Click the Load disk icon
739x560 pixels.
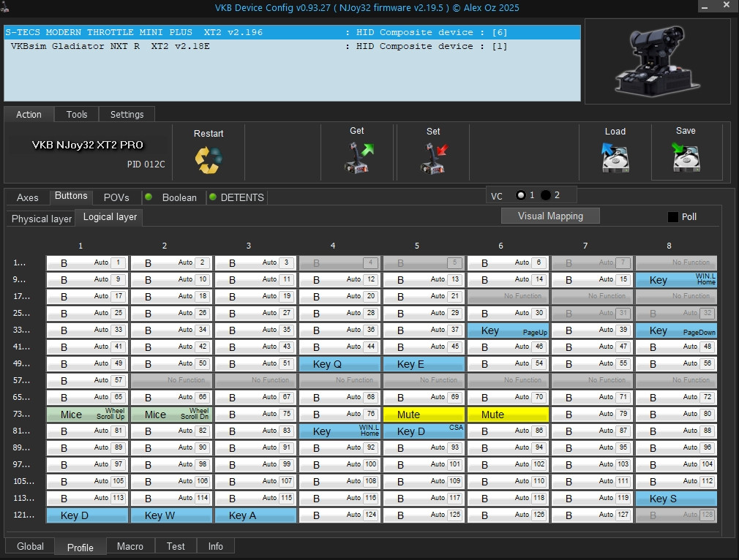coord(615,157)
